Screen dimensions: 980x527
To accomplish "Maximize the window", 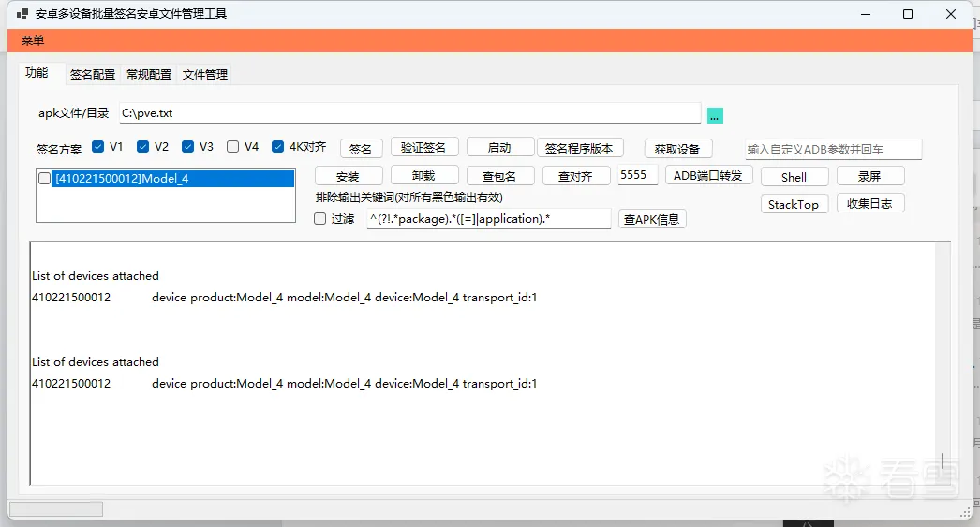I will (x=908, y=14).
